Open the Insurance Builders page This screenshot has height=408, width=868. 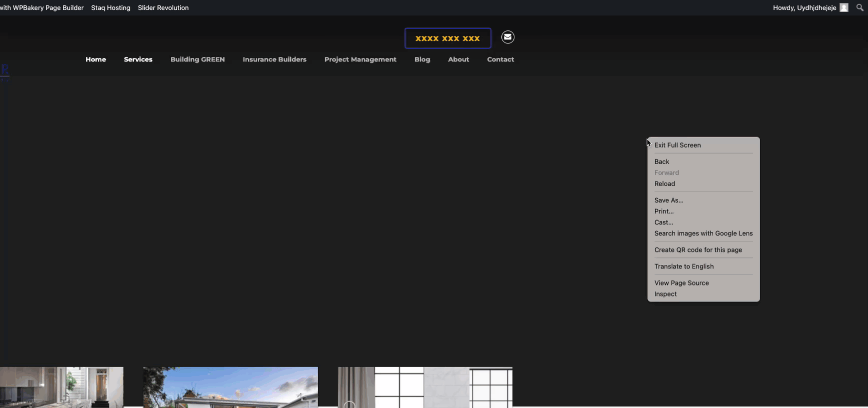274,59
